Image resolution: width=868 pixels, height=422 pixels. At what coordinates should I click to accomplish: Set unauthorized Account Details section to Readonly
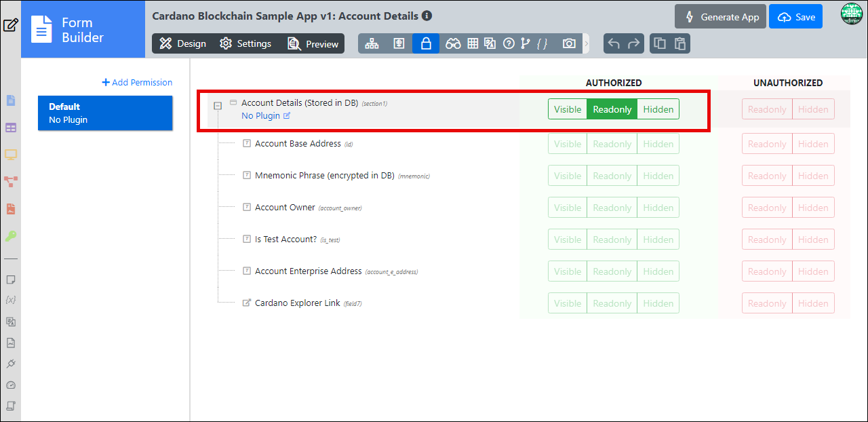(767, 109)
